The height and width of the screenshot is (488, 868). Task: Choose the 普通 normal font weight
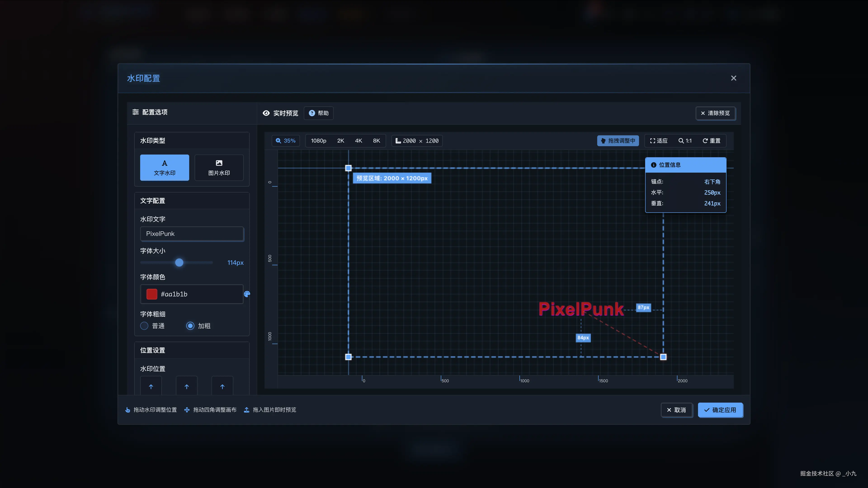point(144,326)
